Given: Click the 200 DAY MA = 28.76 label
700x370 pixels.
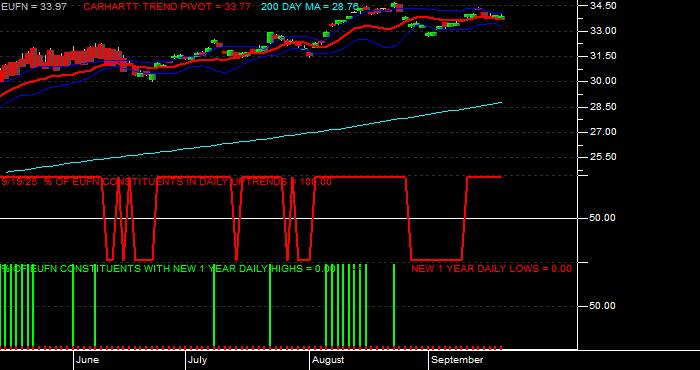Looking at the screenshot, I should [309, 7].
